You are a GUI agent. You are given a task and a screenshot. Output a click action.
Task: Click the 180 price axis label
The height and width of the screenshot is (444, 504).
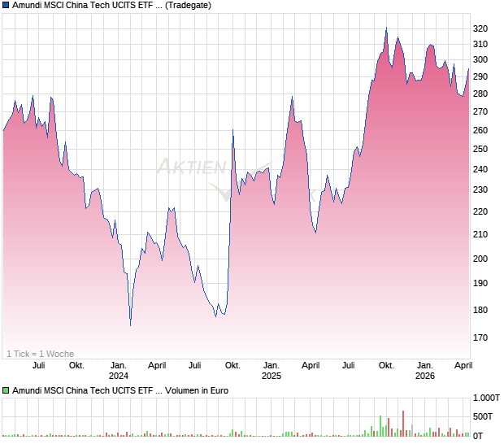pos(480,311)
